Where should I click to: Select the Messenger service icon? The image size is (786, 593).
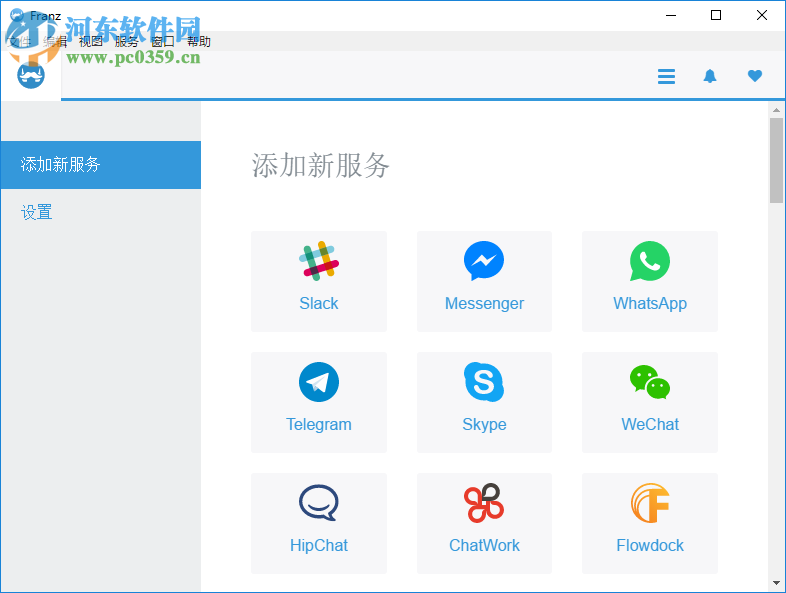484,261
